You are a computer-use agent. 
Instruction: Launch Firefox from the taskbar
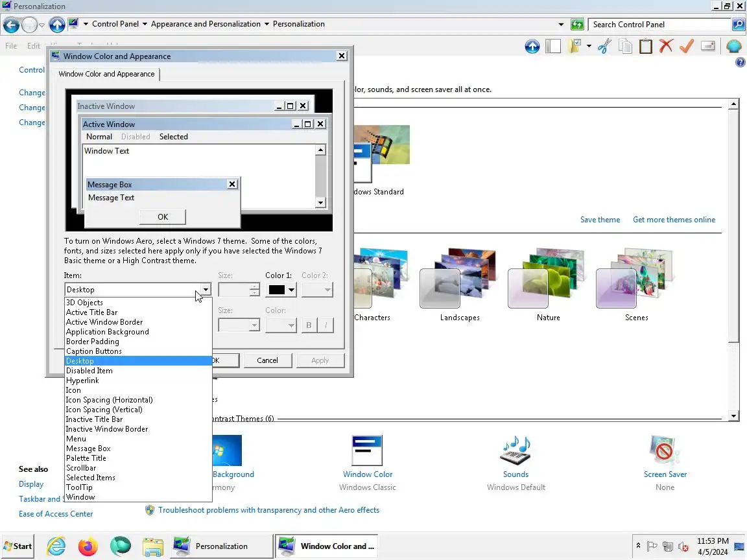coord(88,546)
